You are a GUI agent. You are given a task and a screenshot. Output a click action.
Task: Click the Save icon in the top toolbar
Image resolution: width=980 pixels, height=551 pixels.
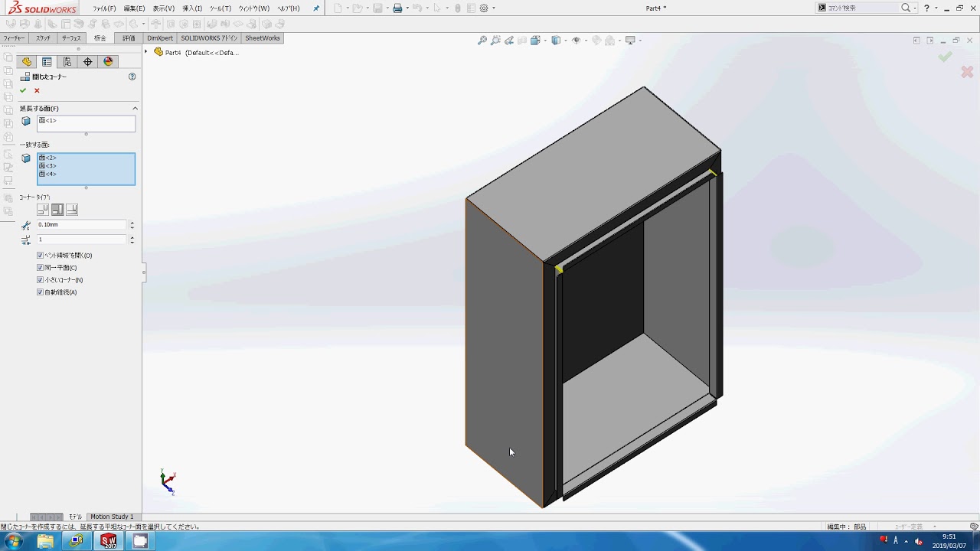[x=377, y=8]
